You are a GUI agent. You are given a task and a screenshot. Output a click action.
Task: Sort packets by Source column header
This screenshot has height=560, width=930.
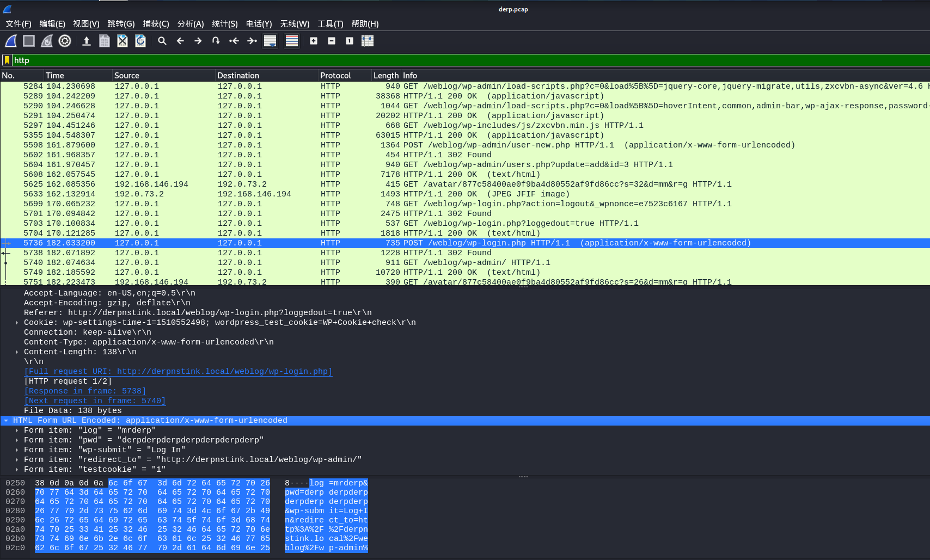click(163, 76)
